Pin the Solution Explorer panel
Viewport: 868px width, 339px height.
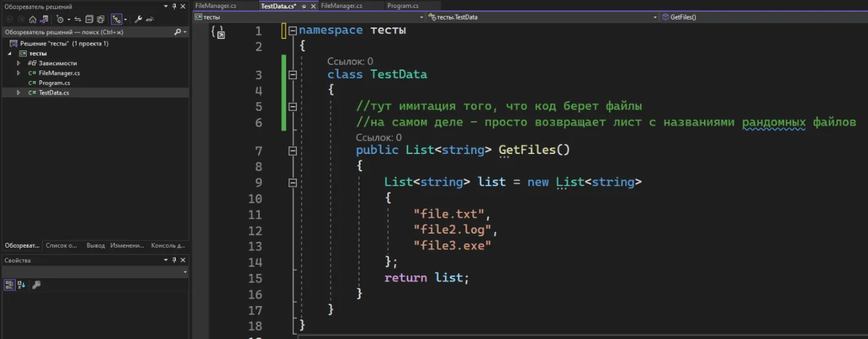(x=174, y=6)
